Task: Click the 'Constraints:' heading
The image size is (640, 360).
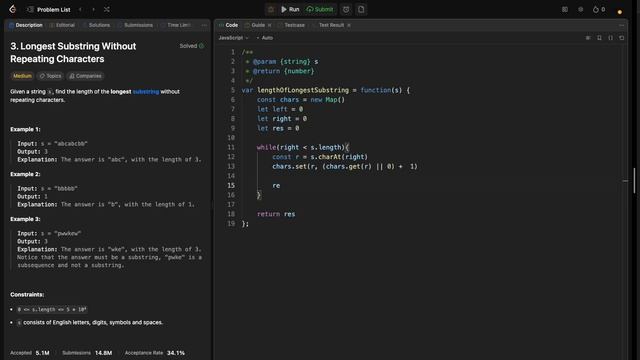Action: [27, 295]
